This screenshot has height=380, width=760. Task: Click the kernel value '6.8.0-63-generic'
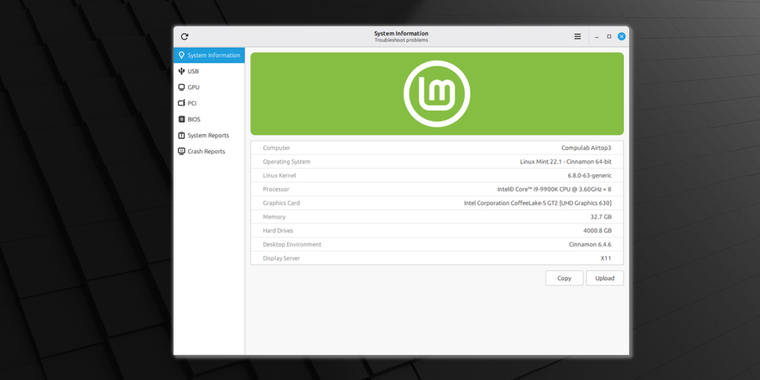coord(589,175)
